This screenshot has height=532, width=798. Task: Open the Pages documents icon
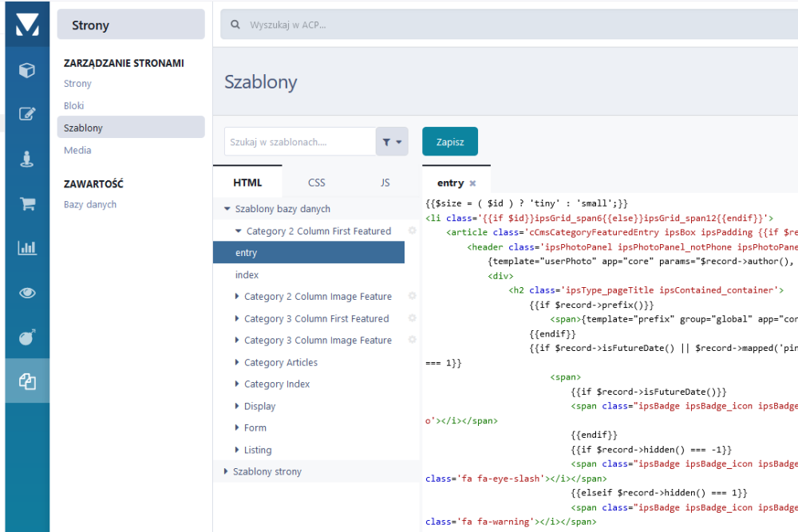tap(26, 381)
